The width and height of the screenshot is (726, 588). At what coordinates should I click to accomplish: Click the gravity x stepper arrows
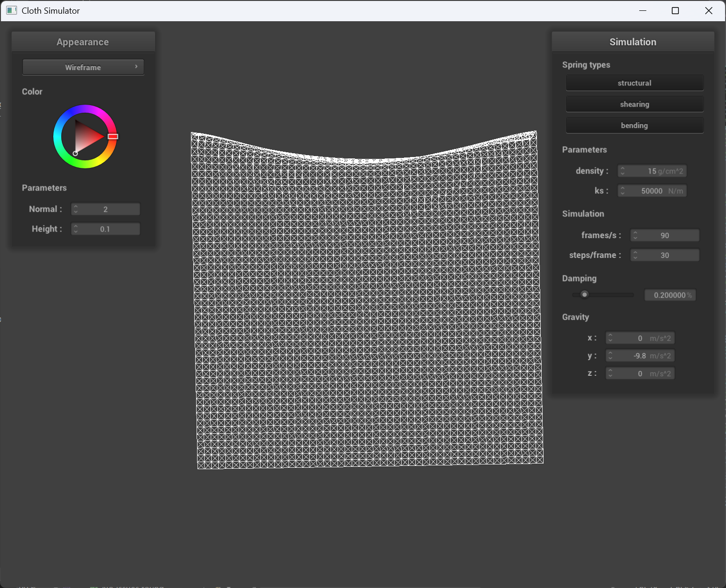pyautogui.click(x=610, y=338)
